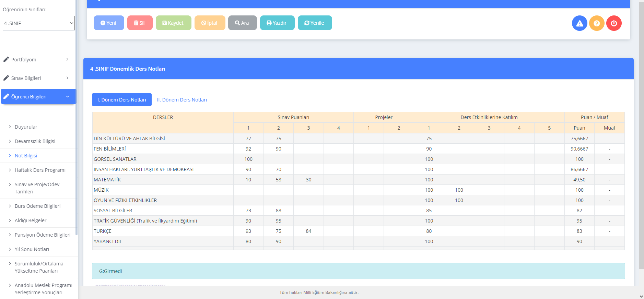Click the 4 .SINIF Dönemlik Ders Notları heading
This screenshot has width=644, height=299.
(128, 69)
